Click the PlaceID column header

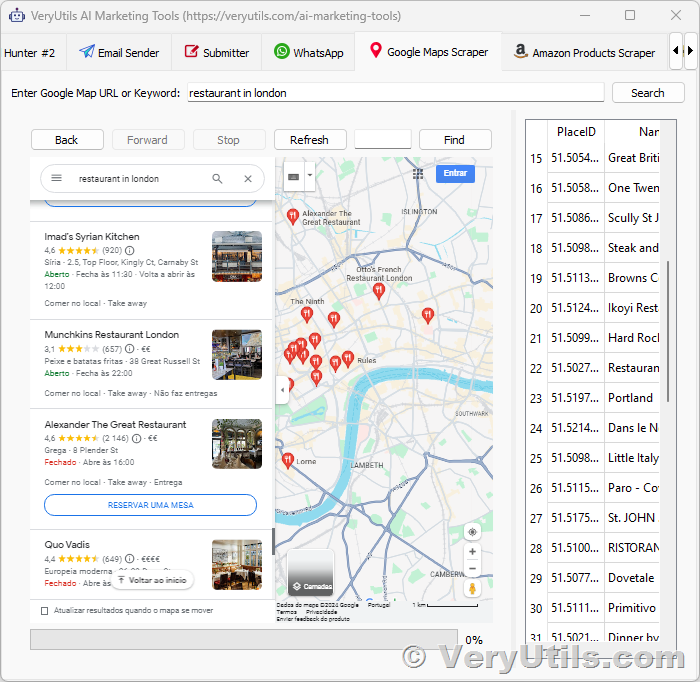[576, 132]
